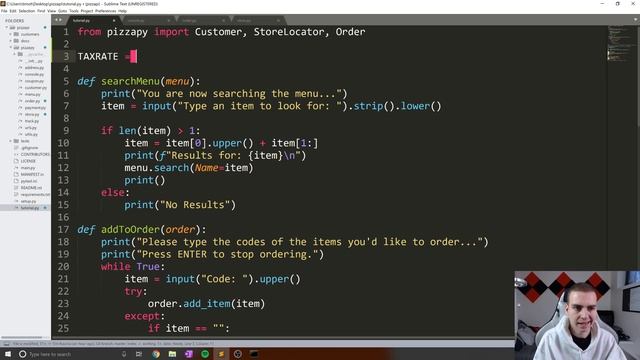Viewport: 640px width, 360px height.
Task: Open customer.py in the sidebar
Action: 35,88
